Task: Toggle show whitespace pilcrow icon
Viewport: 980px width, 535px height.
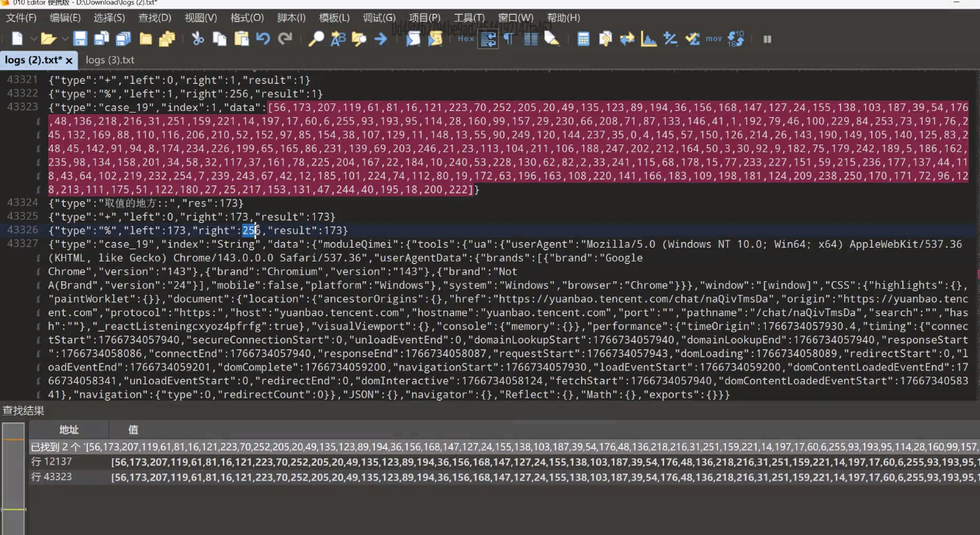Action: pyautogui.click(x=508, y=38)
